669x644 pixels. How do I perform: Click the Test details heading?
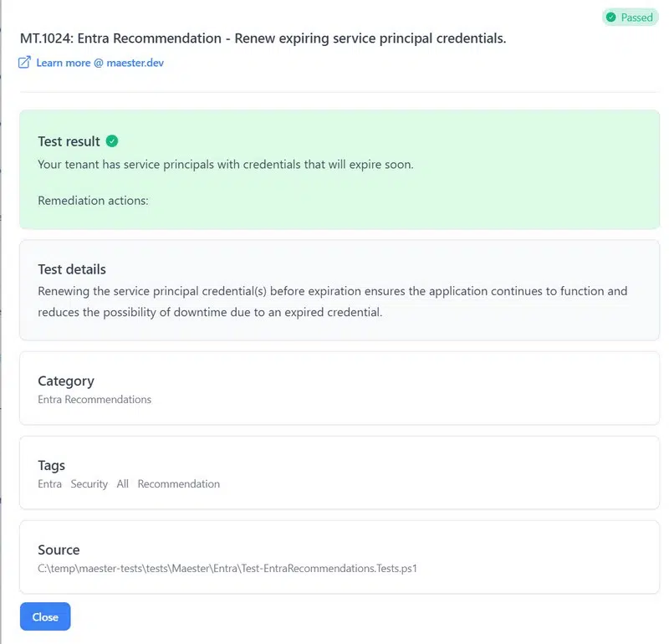pyautogui.click(x=72, y=269)
